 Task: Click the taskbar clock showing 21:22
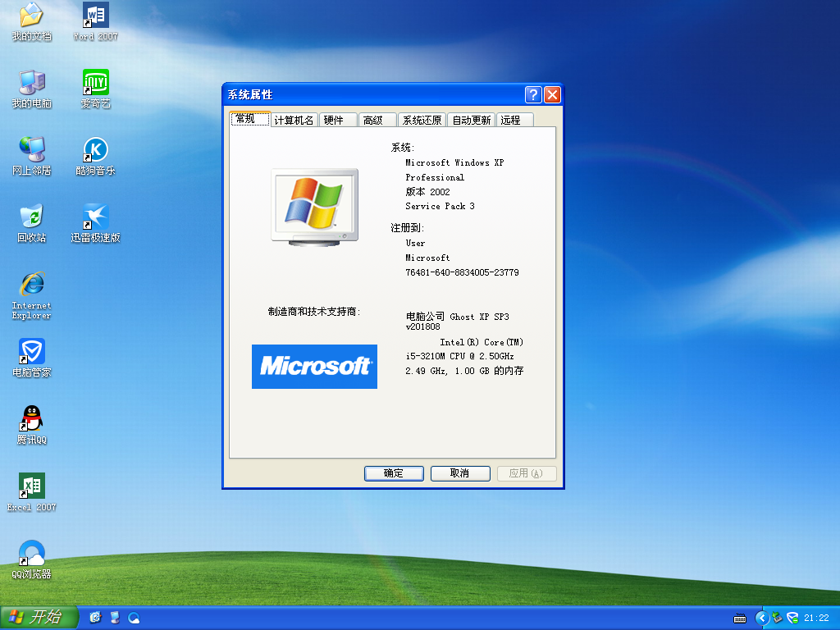tap(816, 619)
